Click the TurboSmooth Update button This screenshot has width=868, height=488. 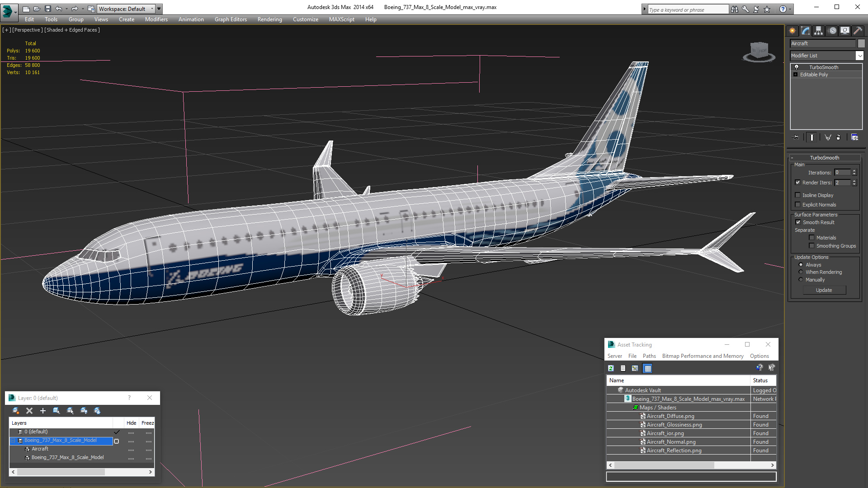(x=824, y=290)
